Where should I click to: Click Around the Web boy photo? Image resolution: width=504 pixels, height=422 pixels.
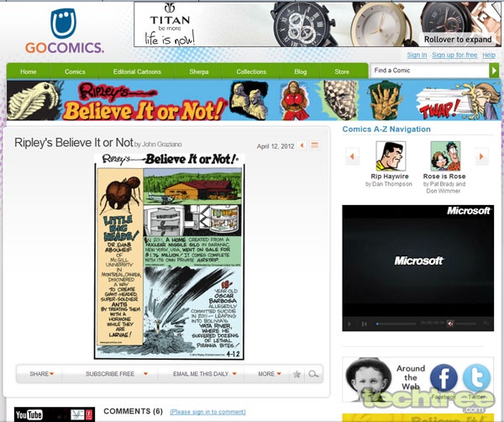click(x=368, y=379)
